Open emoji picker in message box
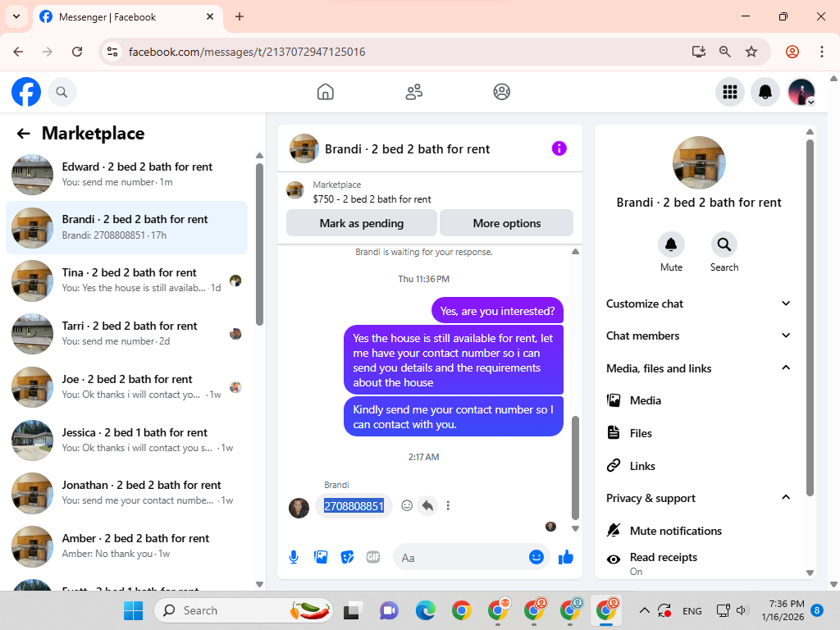Screen dimensions: 840x630 (536, 557)
